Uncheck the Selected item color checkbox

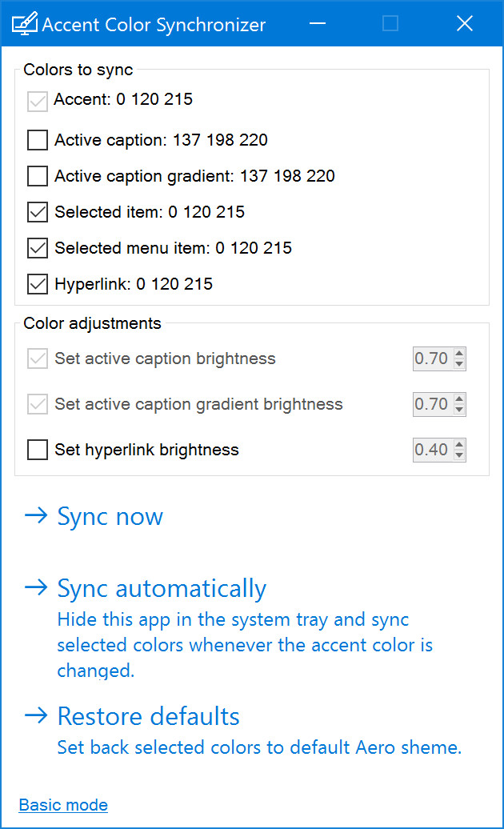[38, 212]
